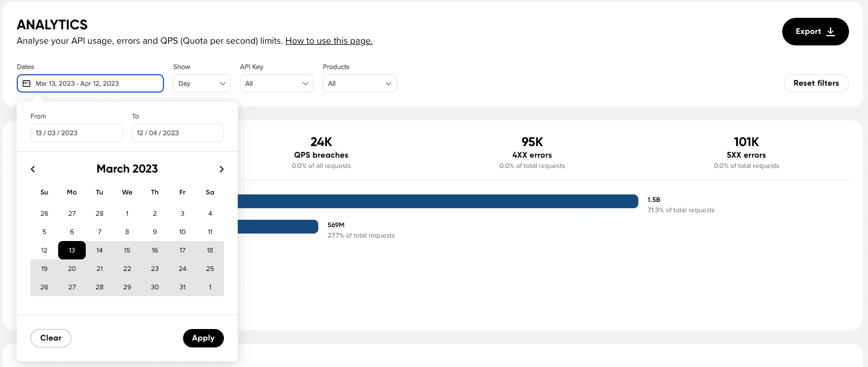Image resolution: width=868 pixels, height=367 pixels.
Task: Open the Show Day dropdown
Action: pos(201,83)
